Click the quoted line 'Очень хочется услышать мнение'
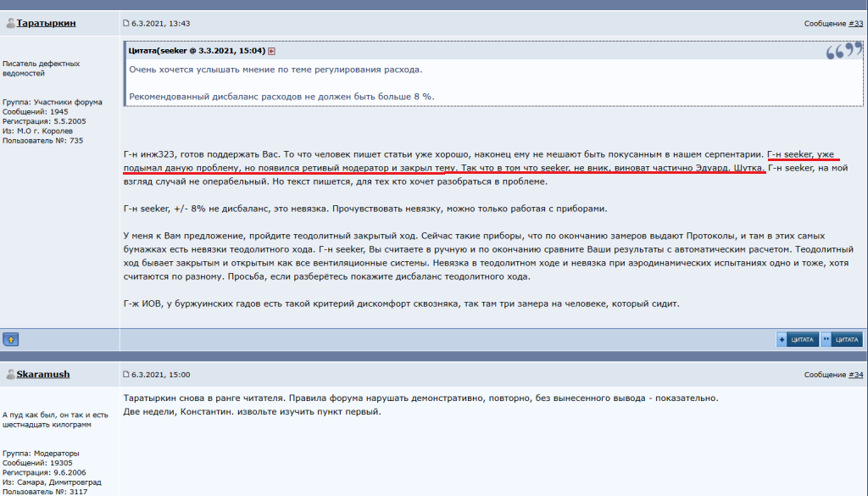The image size is (868, 496). click(275, 70)
